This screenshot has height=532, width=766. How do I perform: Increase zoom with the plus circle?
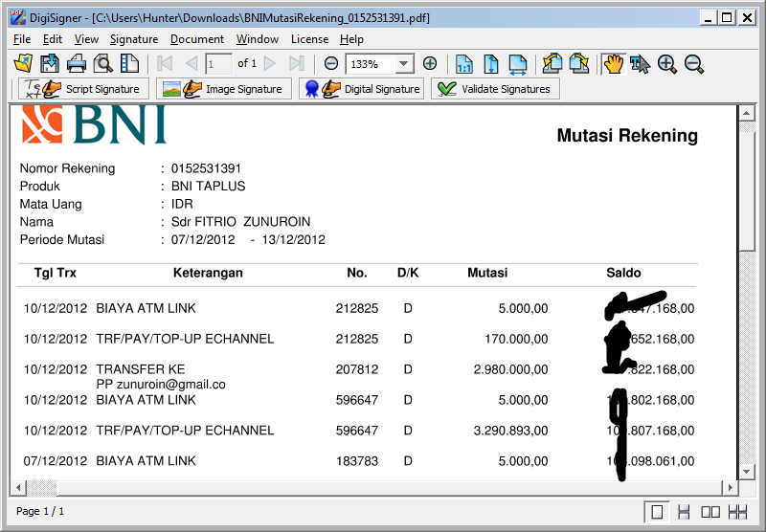(x=430, y=63)
